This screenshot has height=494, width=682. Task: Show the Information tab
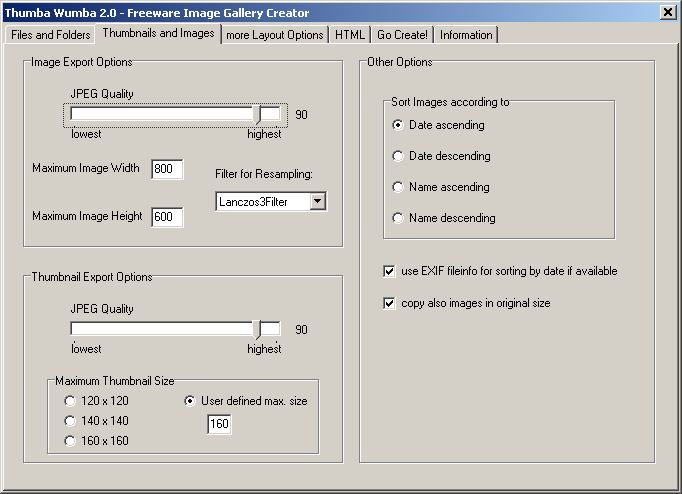click(466, 35)
